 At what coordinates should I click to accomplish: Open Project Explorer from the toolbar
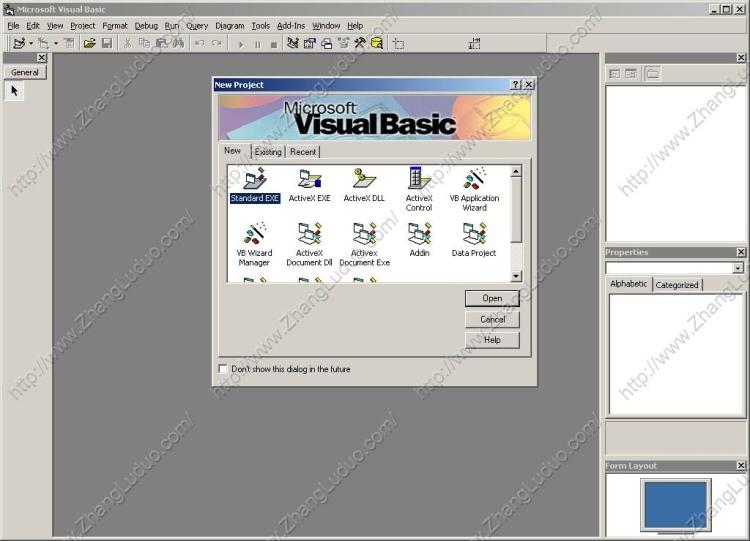pyautogui.click(x=293, y=44)
